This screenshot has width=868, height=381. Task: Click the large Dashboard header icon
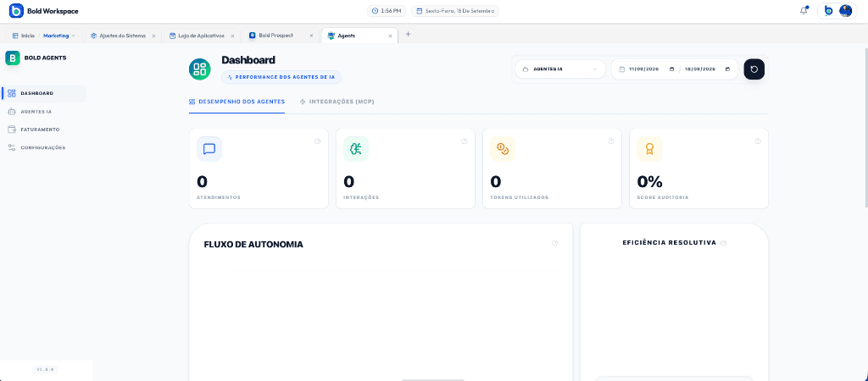click(200, 69)
